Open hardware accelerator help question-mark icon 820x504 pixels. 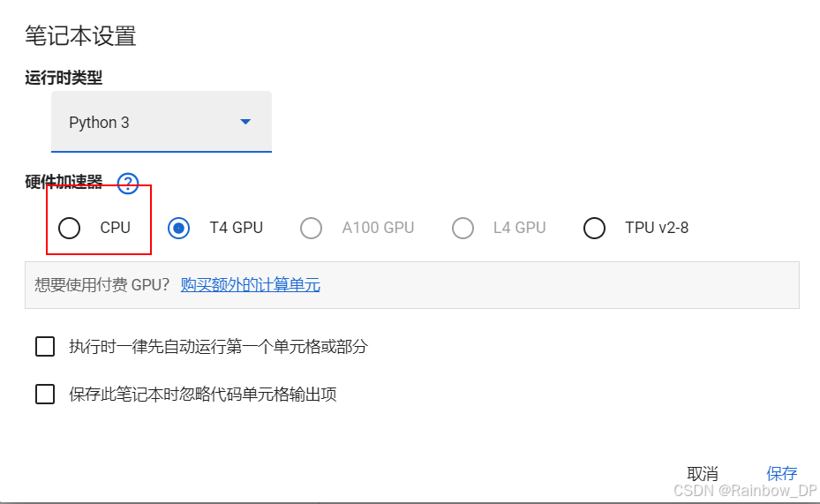[x=128, y=184]
